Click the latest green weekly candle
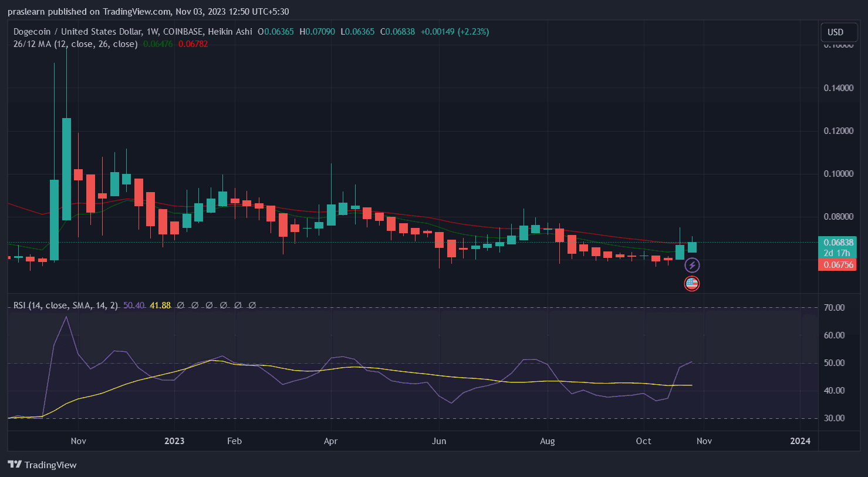The width and height of the screenshot is (868, 477). (692, 247)
